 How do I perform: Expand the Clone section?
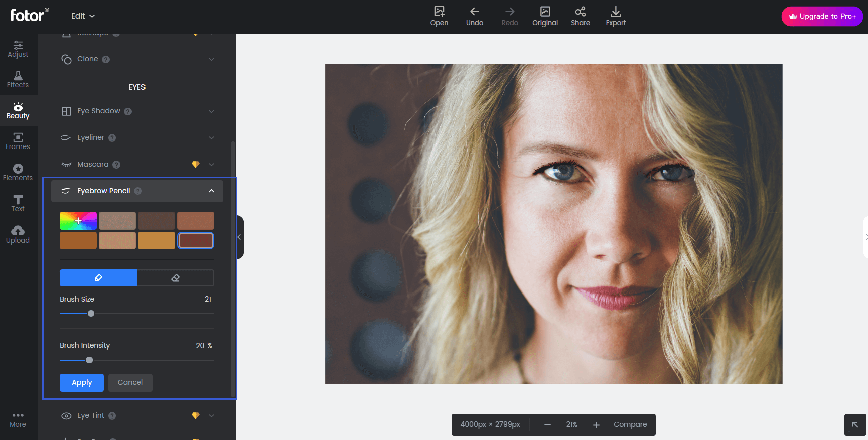click(x=212, y=59)
